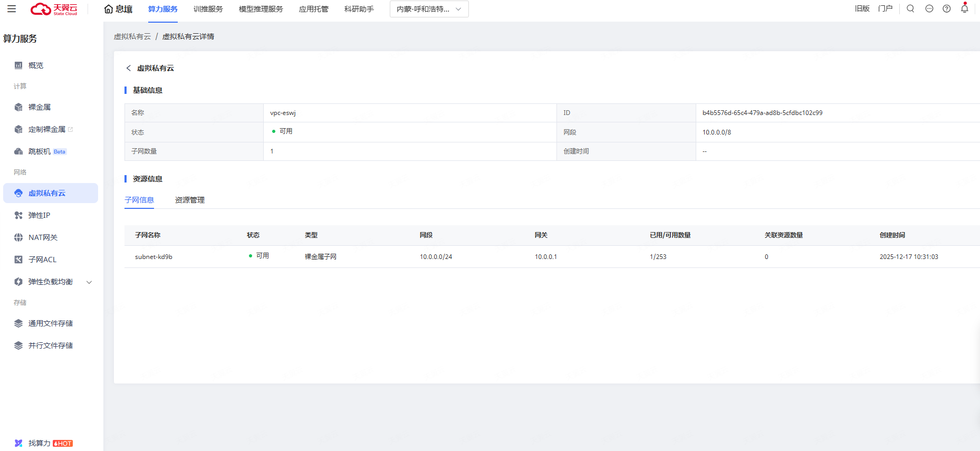Click the subnet count link 1
The height and width of the screenshot is (451, 980).
[x=272, y=151]
